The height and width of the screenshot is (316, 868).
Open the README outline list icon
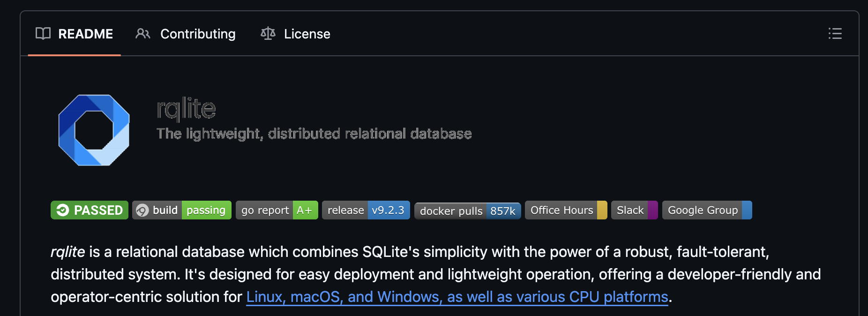tap(835, 34)
